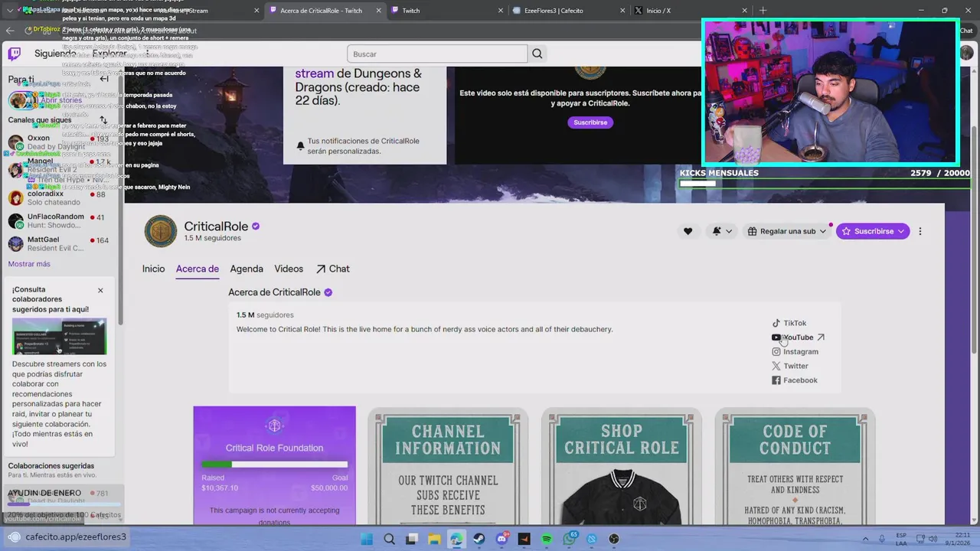This screenshot has height=551, width=980.
Task: Switch to the Acerca de CriticalRole browser tab
Action: [x=320, y=11]
